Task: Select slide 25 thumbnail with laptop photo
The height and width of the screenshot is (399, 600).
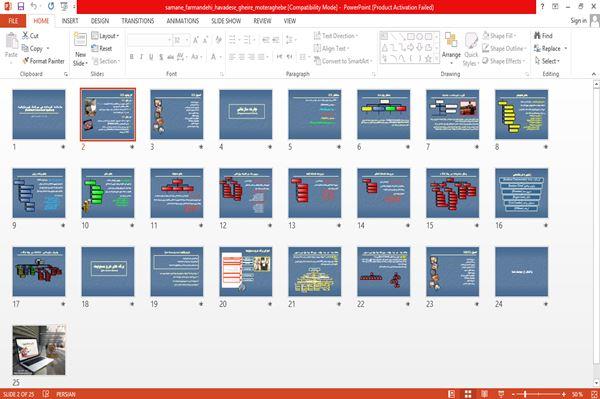Action: (x=39, y=350)
